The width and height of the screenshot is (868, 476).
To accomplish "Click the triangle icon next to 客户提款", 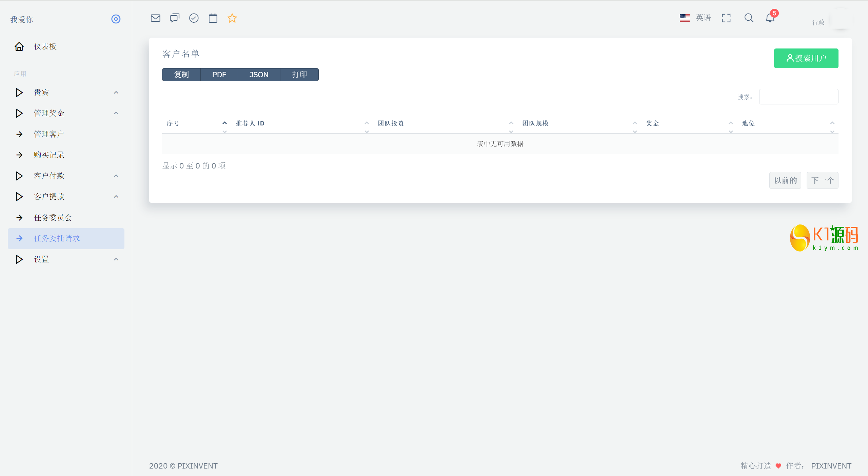I will tap(19, 197).
